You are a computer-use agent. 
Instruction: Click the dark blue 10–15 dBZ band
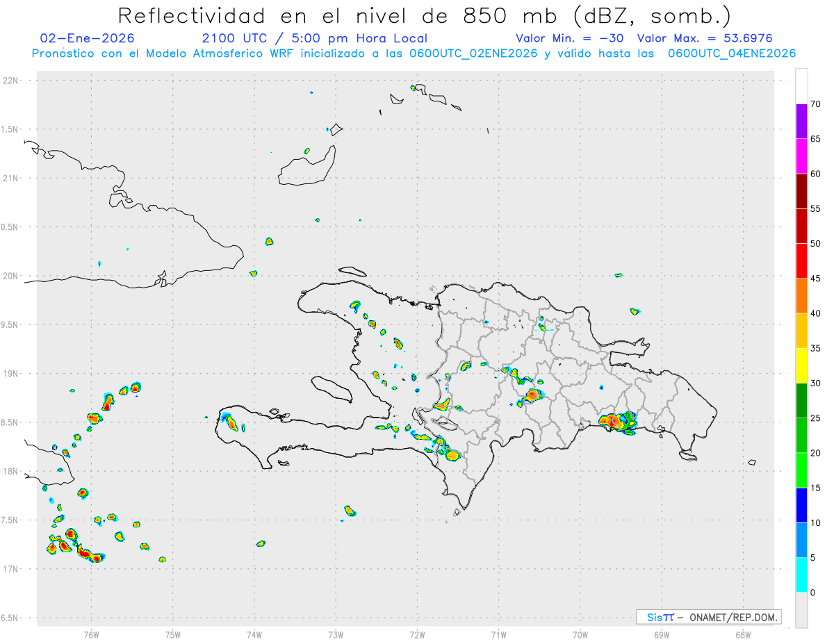[801, 505]
